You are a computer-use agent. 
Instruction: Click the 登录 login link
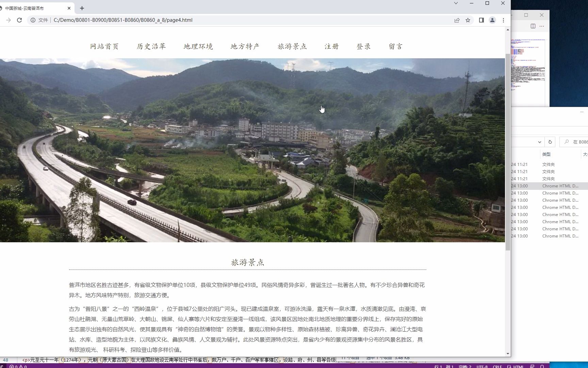[364, 46]
